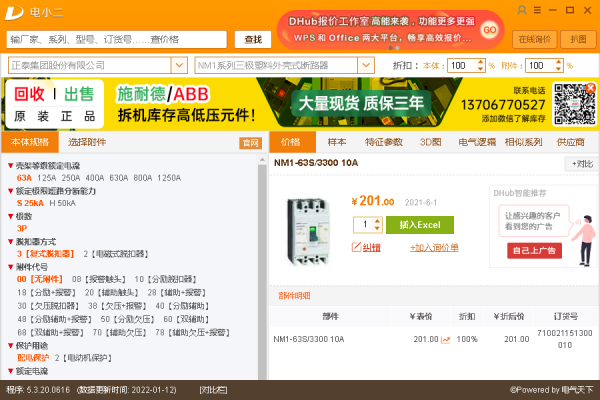Decrease 附件 discount value
The width and height of the screenshot is (600, 400).
click(559, 69)
